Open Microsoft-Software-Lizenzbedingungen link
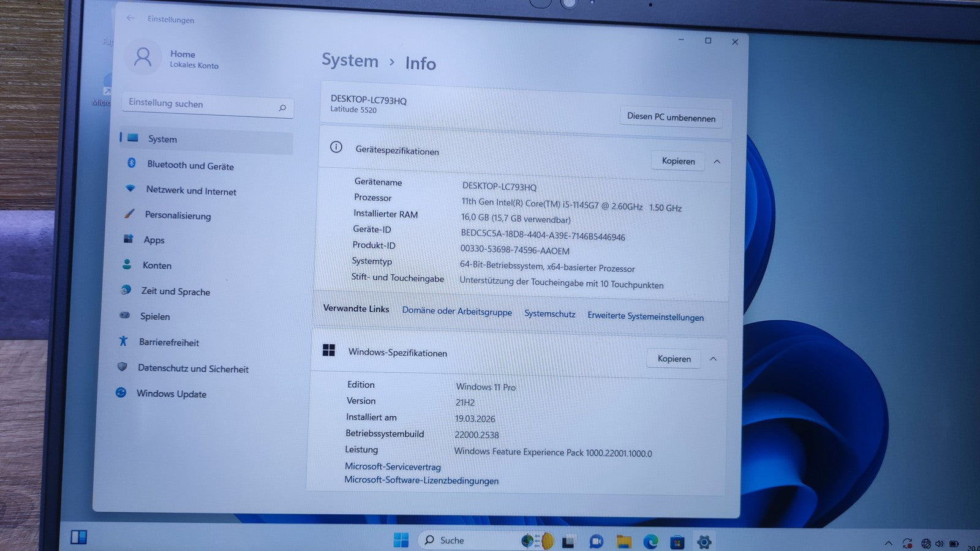The height and width of the screenshot is (551, 980). pos(421,480)
